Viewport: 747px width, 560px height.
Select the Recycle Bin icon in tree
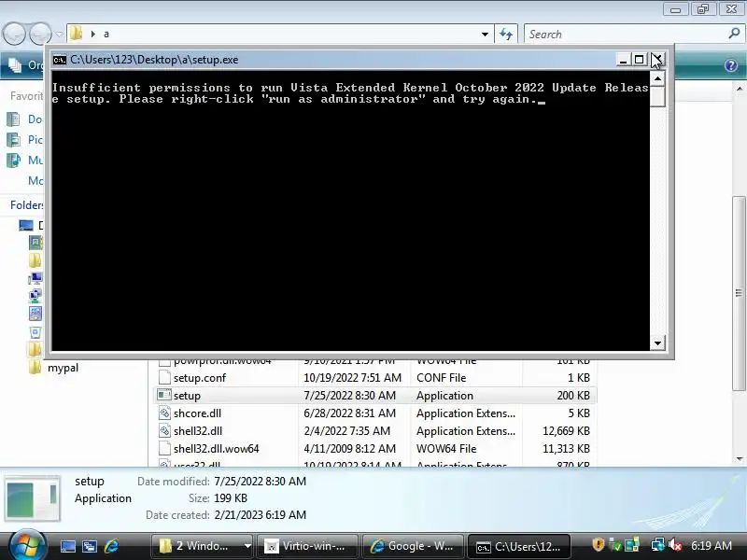(35, 332)
